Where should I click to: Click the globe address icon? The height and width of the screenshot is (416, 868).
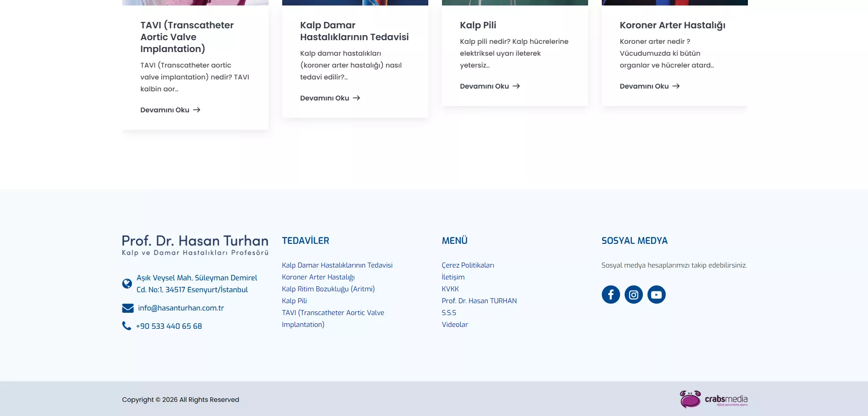(x=127, y=284)
